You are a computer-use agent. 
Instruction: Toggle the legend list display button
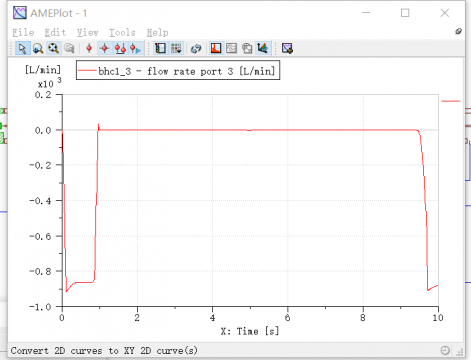(x=160, y=49)
